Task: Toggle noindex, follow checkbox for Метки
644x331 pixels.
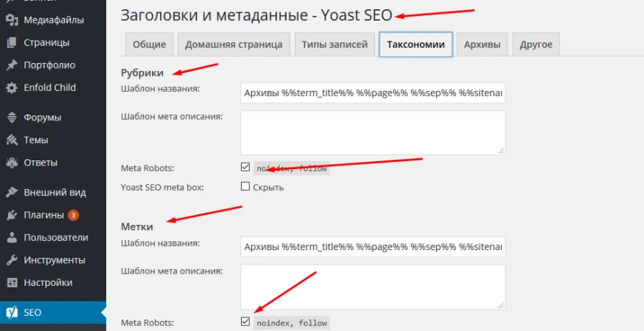Action: (x=245, y=322)
